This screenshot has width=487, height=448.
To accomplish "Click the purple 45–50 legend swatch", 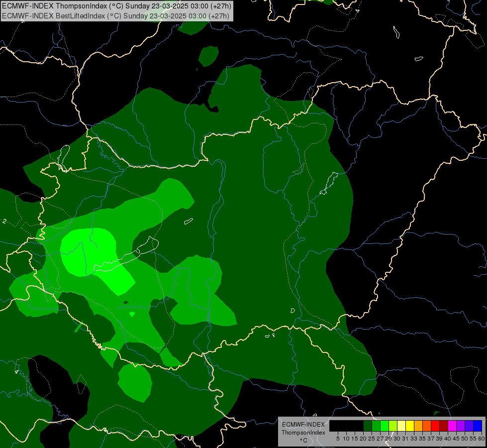I will point(461,426).
